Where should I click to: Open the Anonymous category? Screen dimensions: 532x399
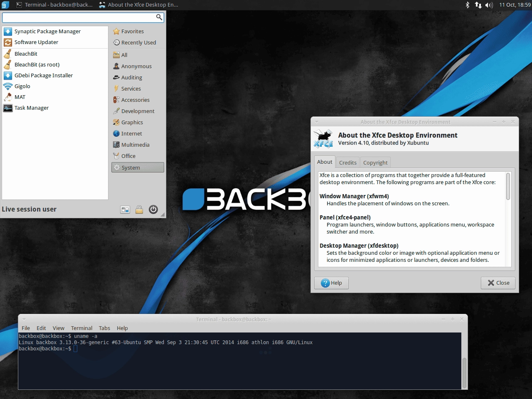[x=138, y=66]
